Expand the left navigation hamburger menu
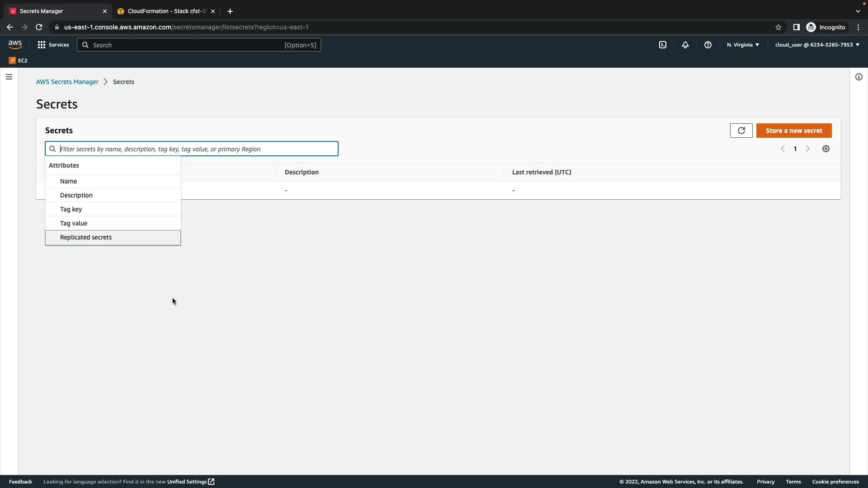The height and width of the screenshot is (488, 868). pyautogui.click(x=9, y=77)
